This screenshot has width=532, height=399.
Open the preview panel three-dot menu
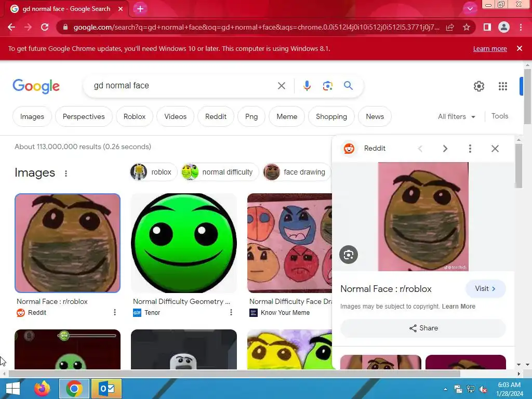pos(470,148)
